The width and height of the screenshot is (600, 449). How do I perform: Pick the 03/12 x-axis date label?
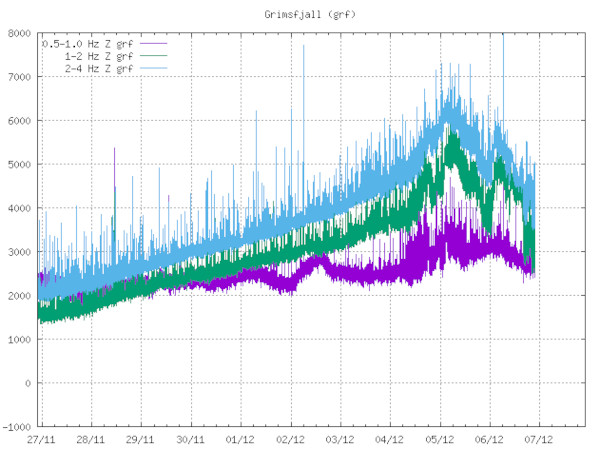pos(340,438)
